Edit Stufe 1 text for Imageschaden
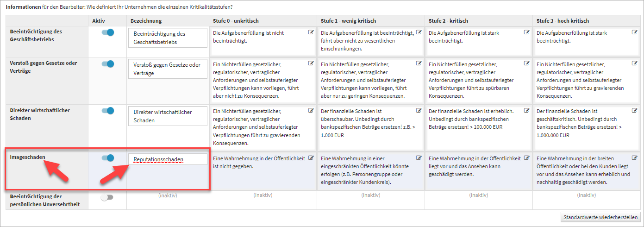 click(419, 158)
